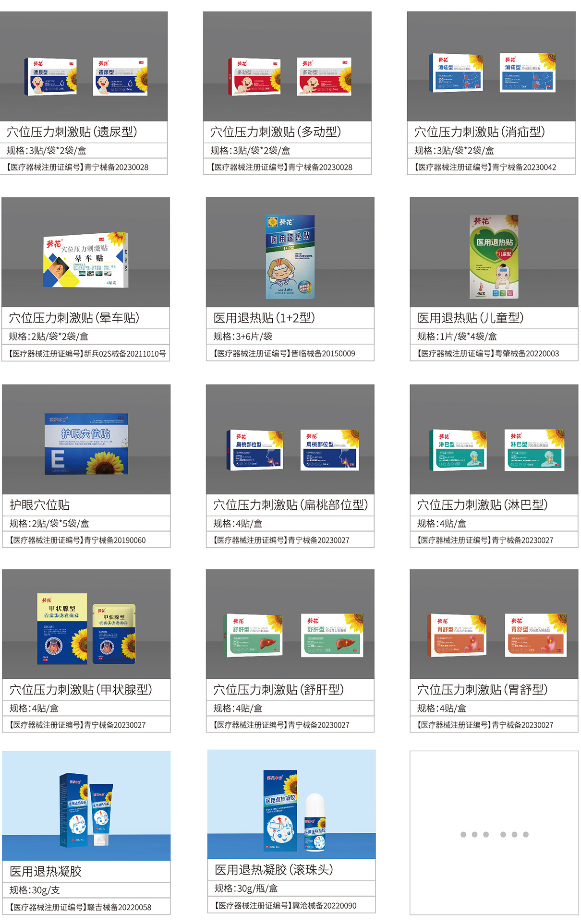Click the 穴位压力刺激贴 (胃舒型) title
The image size is (581, 924).
click(x=483, y=690)
